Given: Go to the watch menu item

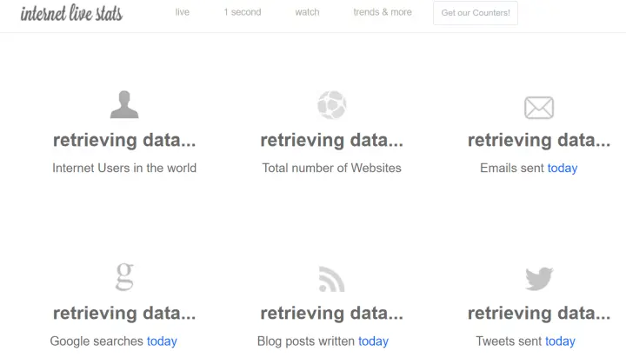Looking at the screenshot, I should pos(308,12).
